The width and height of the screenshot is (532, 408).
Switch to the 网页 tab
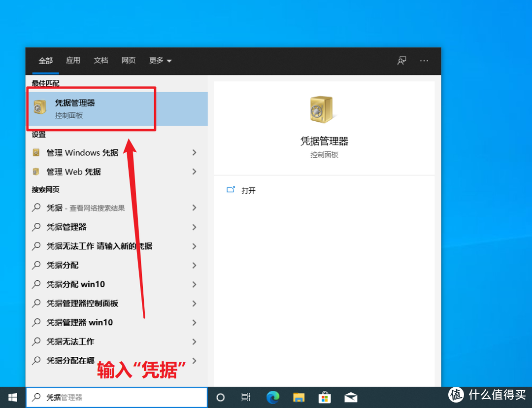click(128, 61)
